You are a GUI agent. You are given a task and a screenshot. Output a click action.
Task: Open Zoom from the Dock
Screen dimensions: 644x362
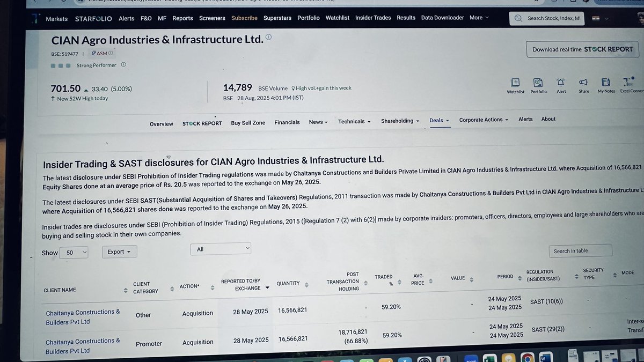[x=471, y=358]
